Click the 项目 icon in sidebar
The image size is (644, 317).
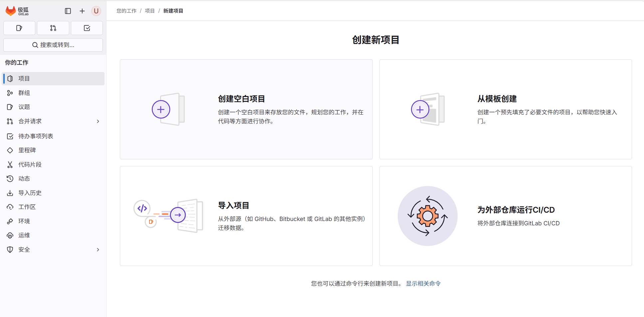(x=10, y=79)
